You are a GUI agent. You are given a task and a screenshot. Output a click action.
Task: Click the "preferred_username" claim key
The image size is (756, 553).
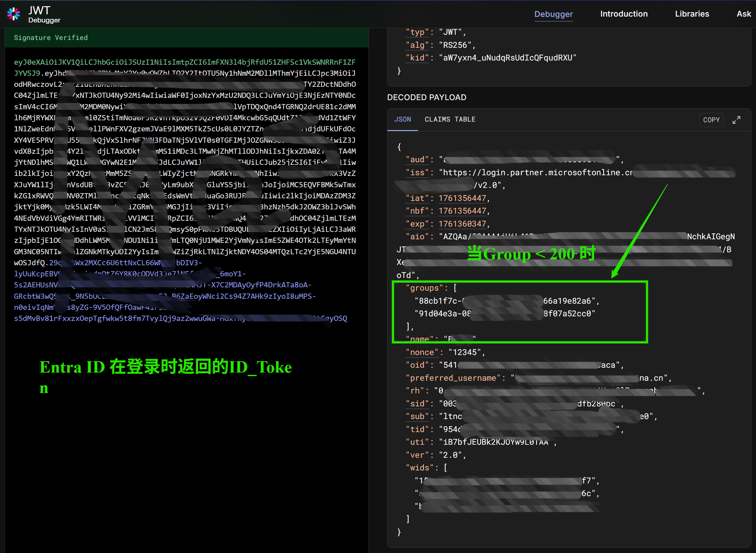[x=453, y=378]
